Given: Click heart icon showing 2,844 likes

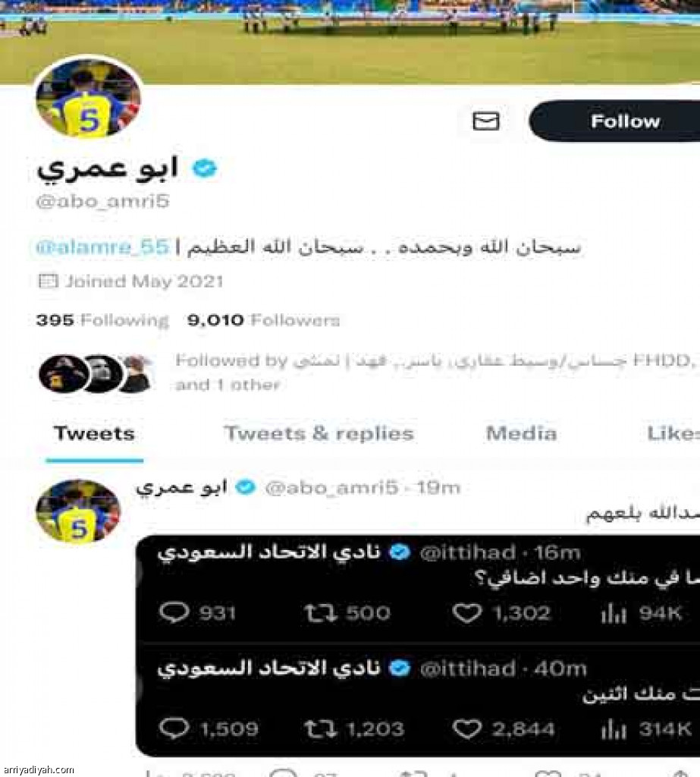Looking at the screenshot, I should (x=466, y=729).
